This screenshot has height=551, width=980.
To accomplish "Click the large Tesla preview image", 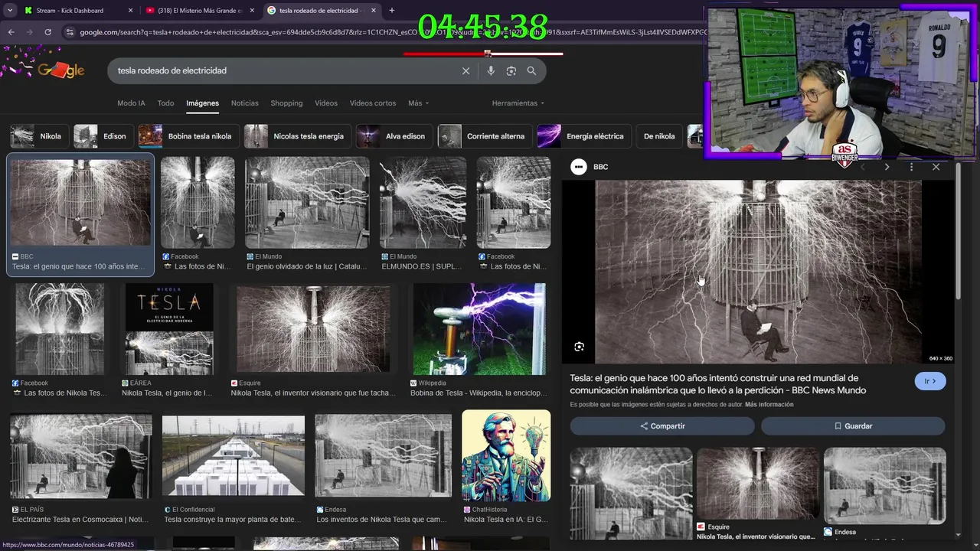I will pyautogui.click(x=759, y=272).
